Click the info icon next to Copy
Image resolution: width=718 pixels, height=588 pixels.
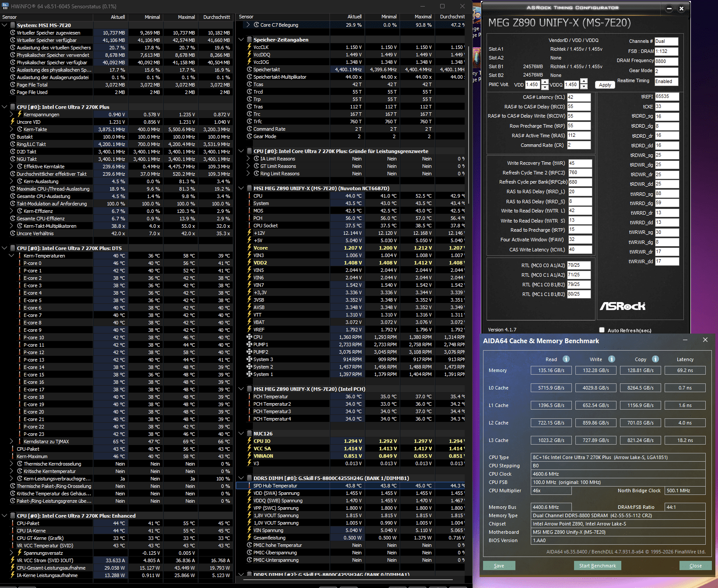click(x=655, y=359)
